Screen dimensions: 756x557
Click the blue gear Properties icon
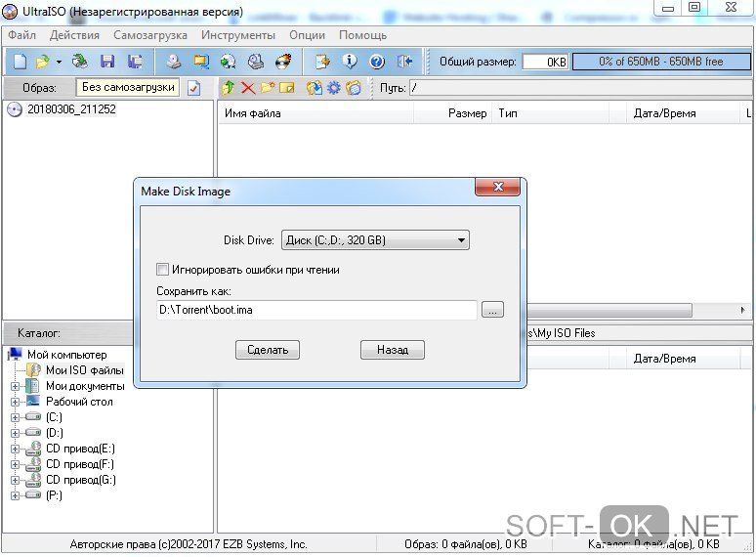pos(334,88)
